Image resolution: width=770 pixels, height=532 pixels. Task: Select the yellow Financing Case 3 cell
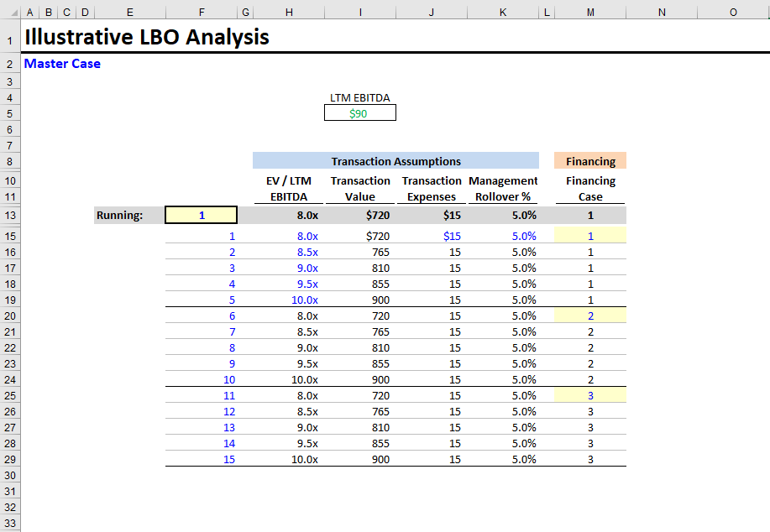point(589,395)
